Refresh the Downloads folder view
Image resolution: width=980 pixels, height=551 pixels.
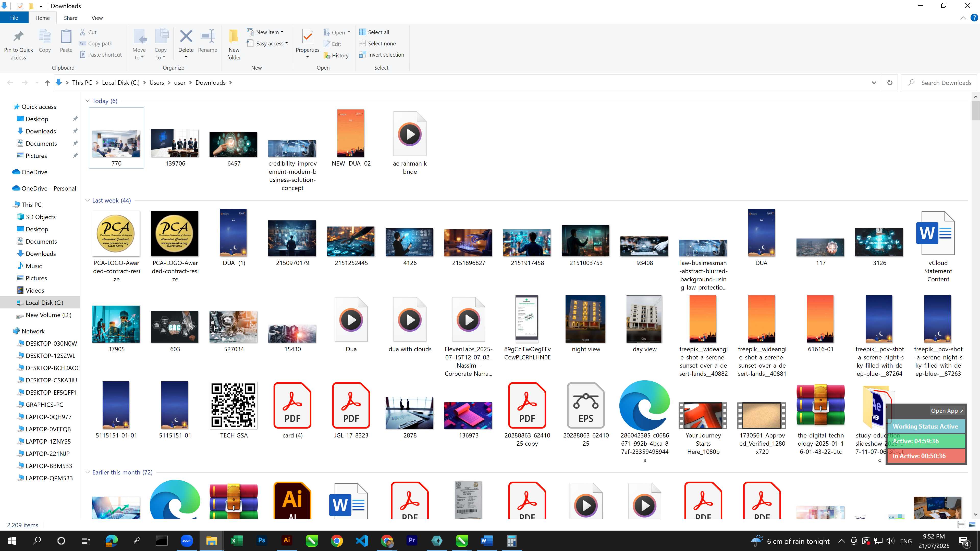(889, 82)
